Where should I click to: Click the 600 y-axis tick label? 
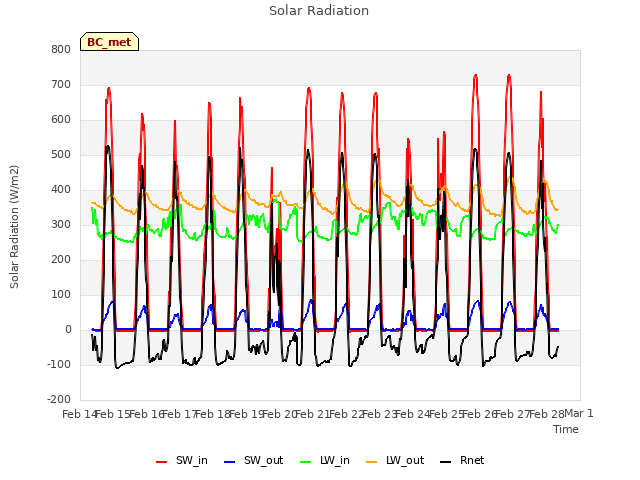(61, 120)
